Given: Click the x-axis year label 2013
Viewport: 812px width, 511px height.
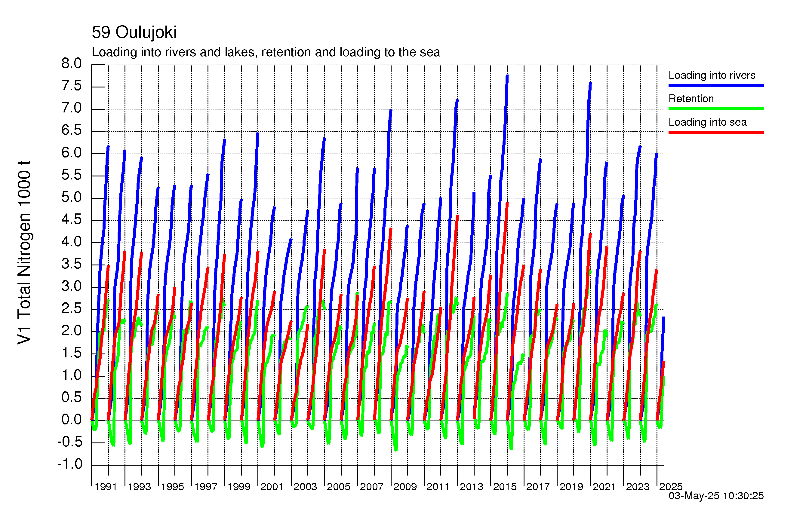Looking at the screenshot, I should (472, 487).
